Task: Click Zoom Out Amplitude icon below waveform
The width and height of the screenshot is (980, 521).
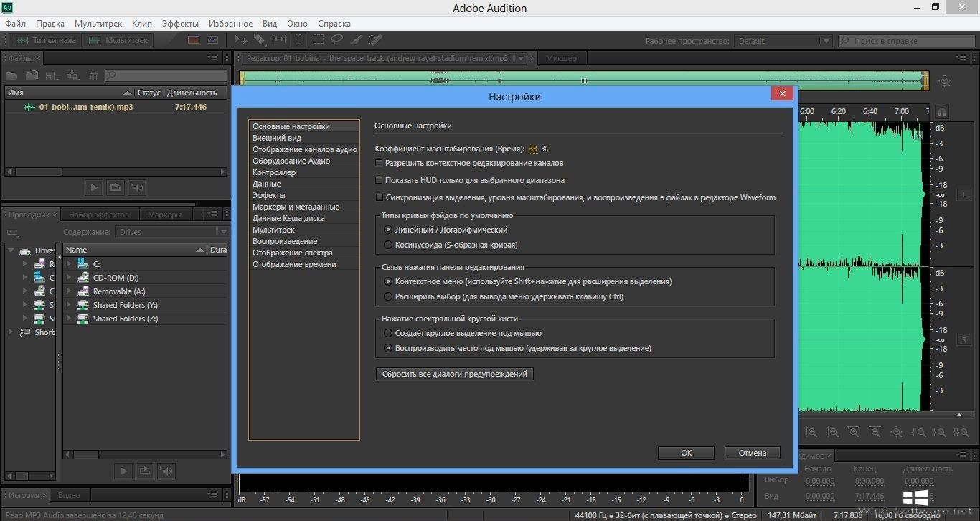Action: pyautogui.click(x=832, y=433)
